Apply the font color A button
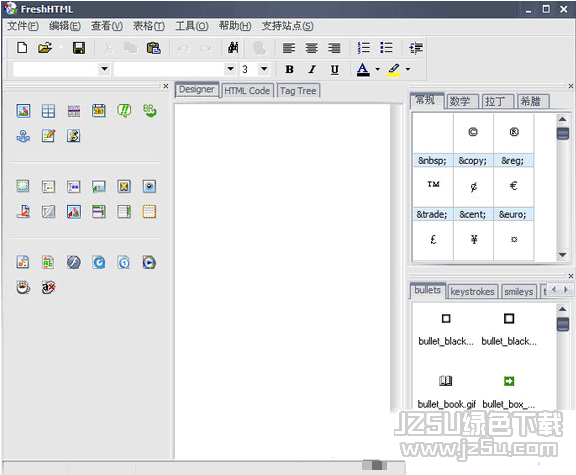The image size is (576, 475). coord(363,69)
